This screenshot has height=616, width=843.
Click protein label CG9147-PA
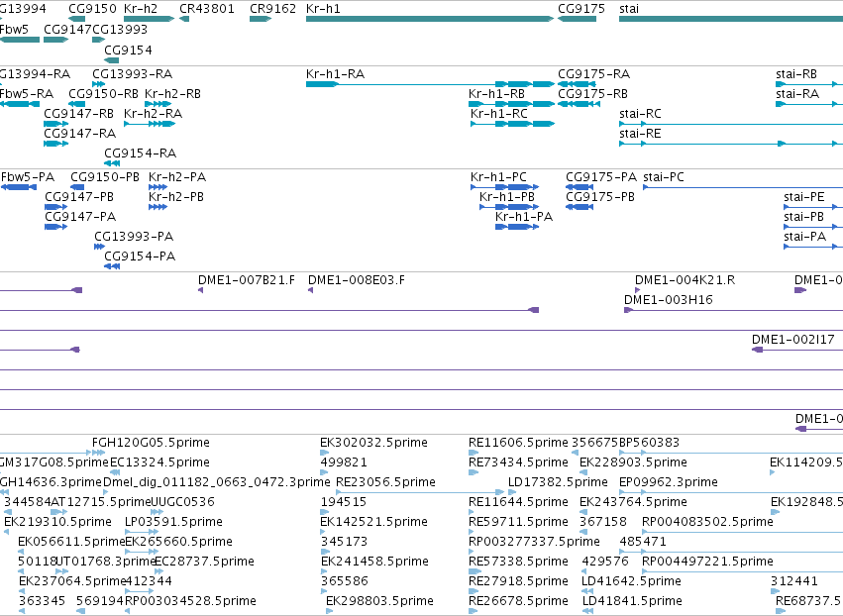(80, 217)
